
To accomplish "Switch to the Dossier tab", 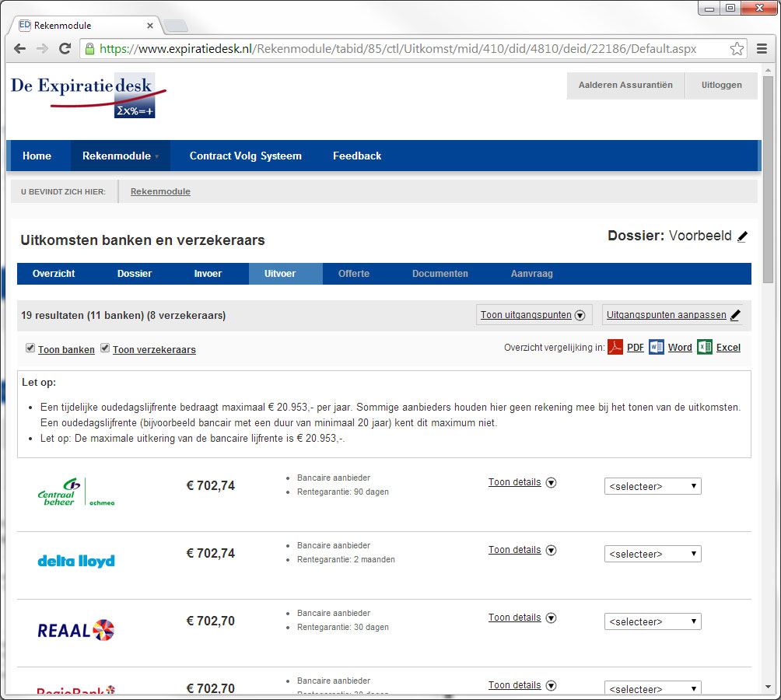I will [x=135, y=274].
